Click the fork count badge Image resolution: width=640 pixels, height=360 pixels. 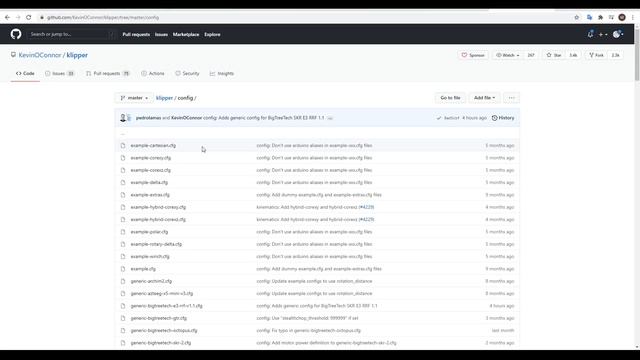[x=616, y=55]
